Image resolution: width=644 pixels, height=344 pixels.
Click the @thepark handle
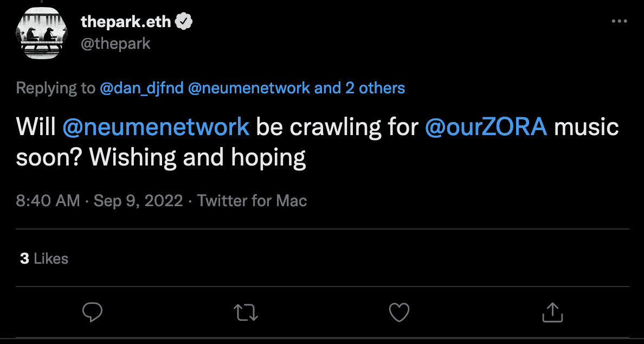[x=115, y=43]
